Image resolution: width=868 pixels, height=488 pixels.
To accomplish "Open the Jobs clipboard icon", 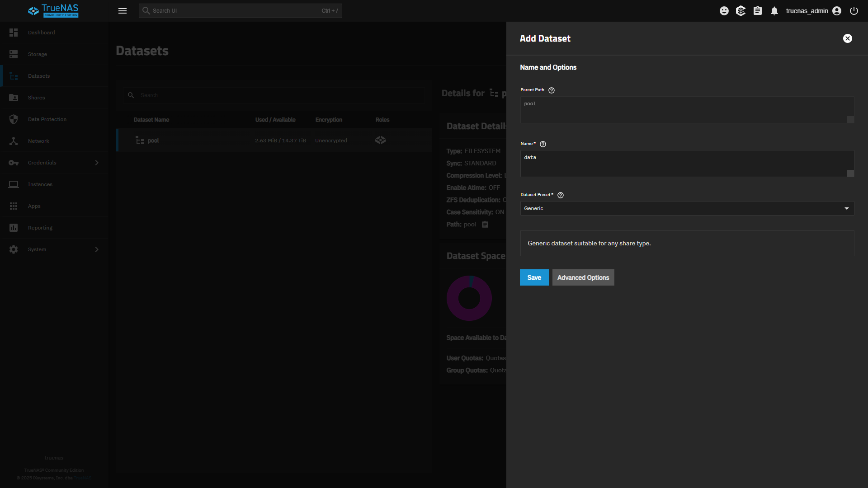I will click(x=758, y=11).
